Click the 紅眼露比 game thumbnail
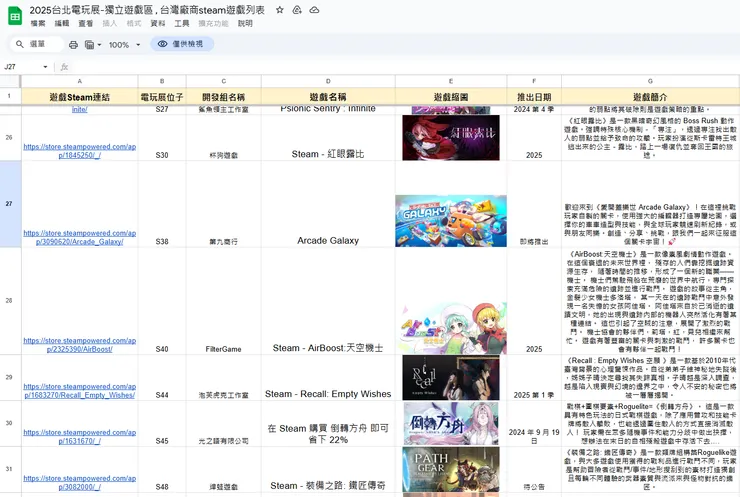Image resolution: width=740 pixels, height=497 pixels. [451, 138]
